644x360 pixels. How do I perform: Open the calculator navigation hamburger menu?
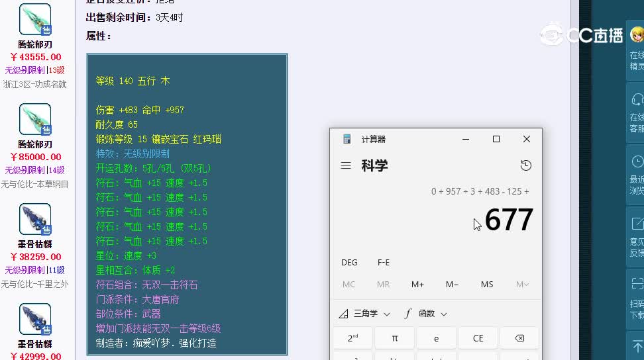(x=345, y=165)
